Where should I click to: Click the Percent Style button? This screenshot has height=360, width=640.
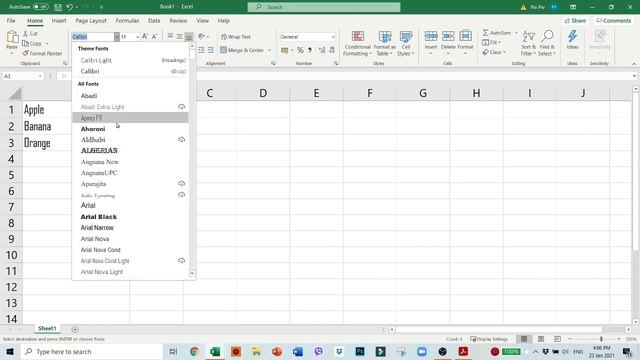tap(300, 50)
